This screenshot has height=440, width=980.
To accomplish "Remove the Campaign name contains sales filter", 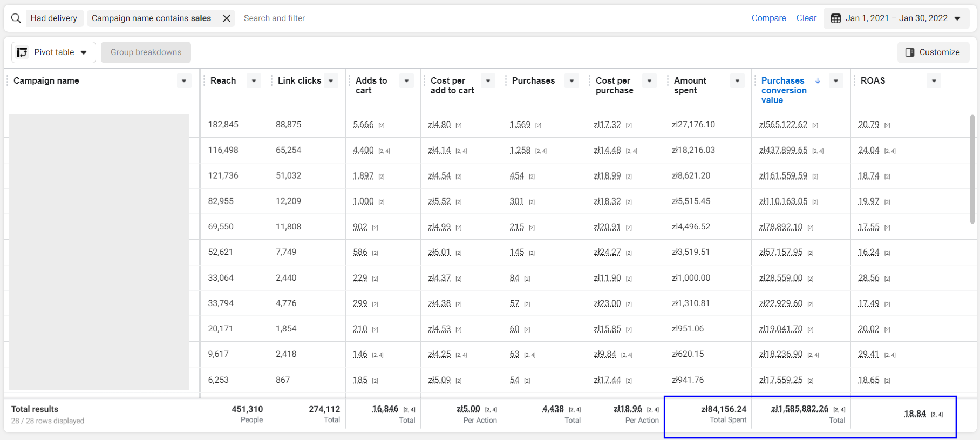I will click(227, 18).
